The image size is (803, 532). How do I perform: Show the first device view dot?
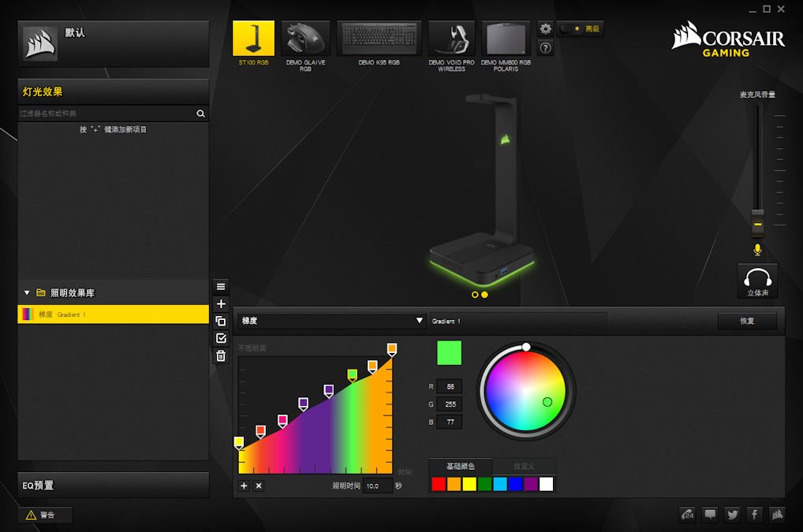pyautogui.click(x=475, y=295)
